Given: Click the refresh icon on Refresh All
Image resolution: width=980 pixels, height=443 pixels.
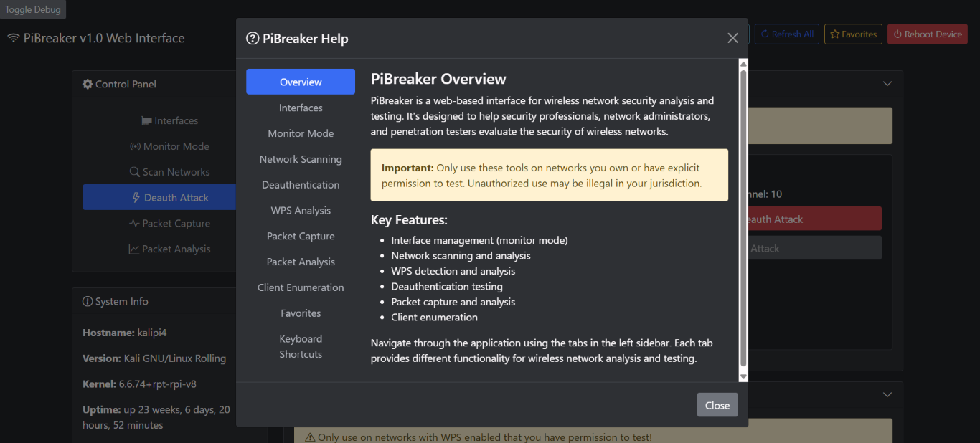Looking at the screenshot, I should (765, 34).
